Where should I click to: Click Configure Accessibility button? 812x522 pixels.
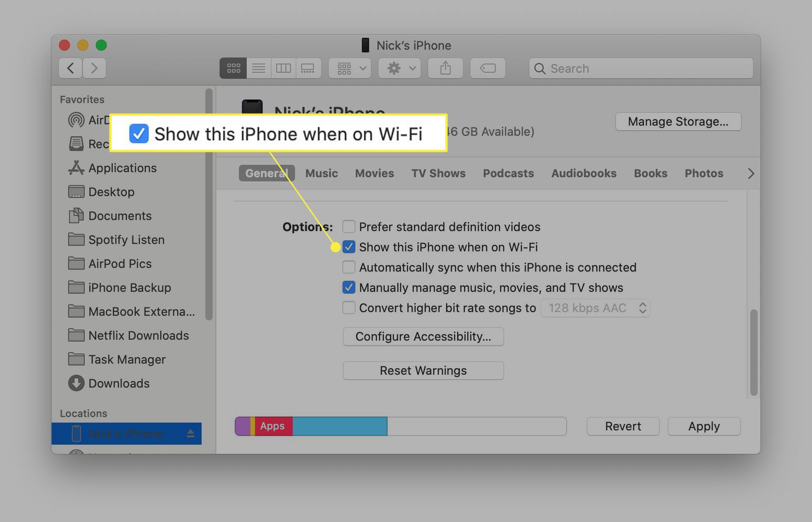(423, 336)
